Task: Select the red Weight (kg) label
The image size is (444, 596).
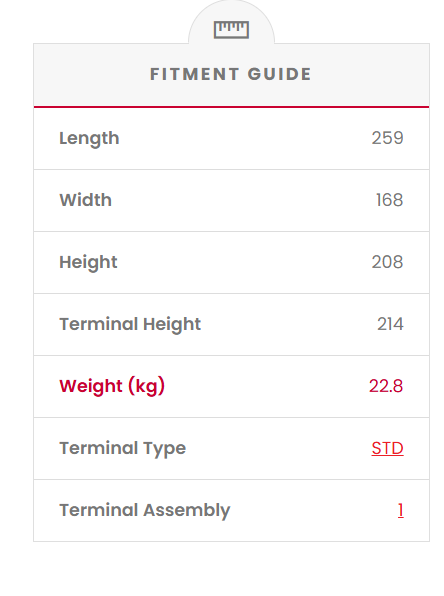Action: [112, 386]
